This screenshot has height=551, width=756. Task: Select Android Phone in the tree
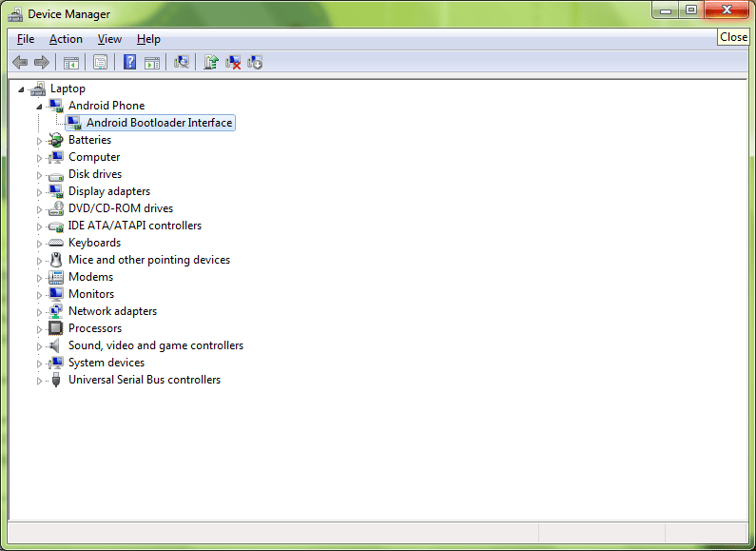(x=107, y=106)
